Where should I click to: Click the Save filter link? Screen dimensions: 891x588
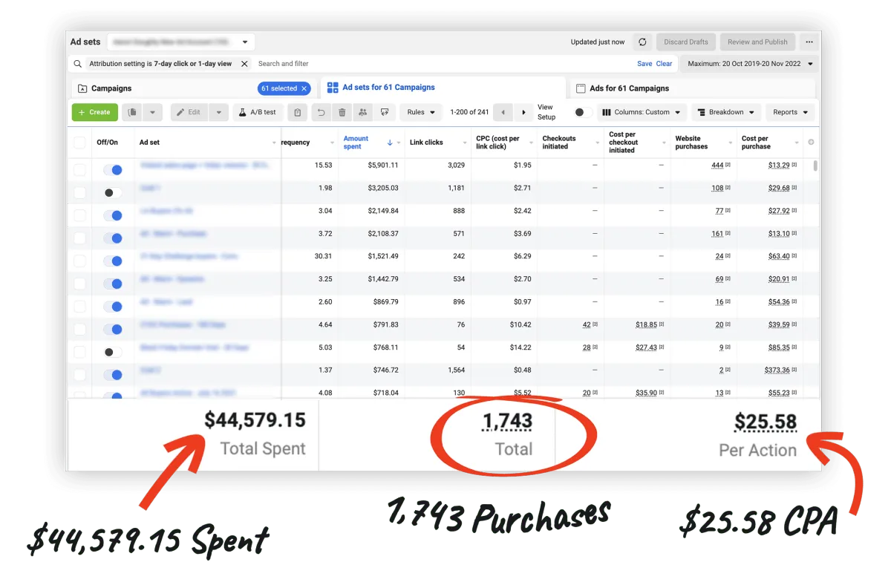click(x=644, y=64)
